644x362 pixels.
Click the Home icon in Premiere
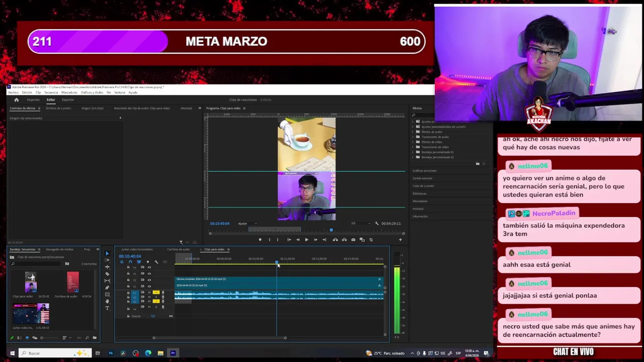pos(16,100)
